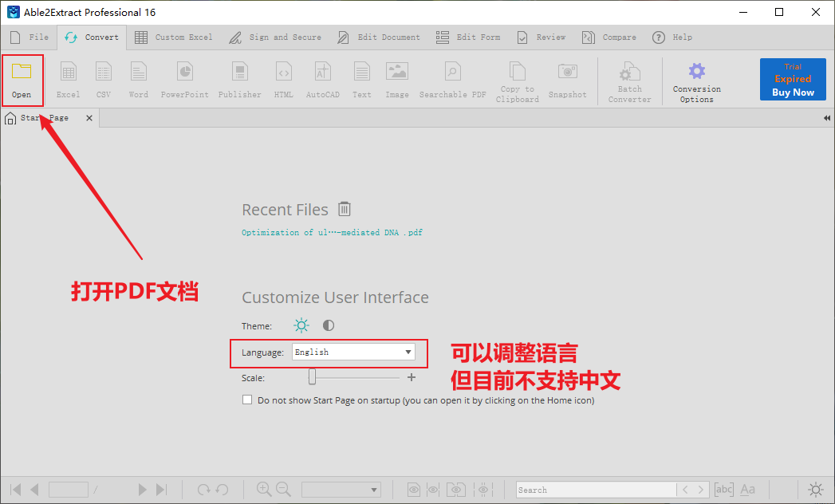Toggle two-page view eye icon
This screenshot has height=504, width=835.
pos(456,490)
